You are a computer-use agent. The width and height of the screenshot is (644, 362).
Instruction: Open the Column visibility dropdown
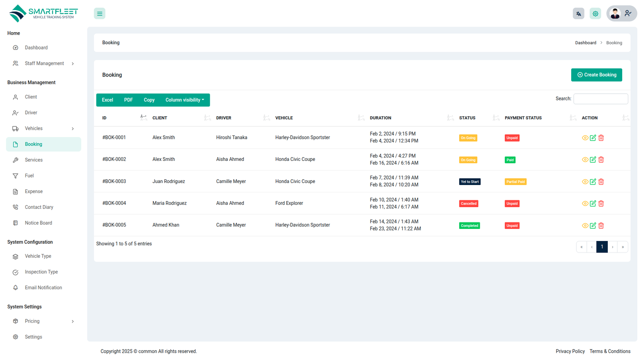pyautogui.click(x=185, y=100)
